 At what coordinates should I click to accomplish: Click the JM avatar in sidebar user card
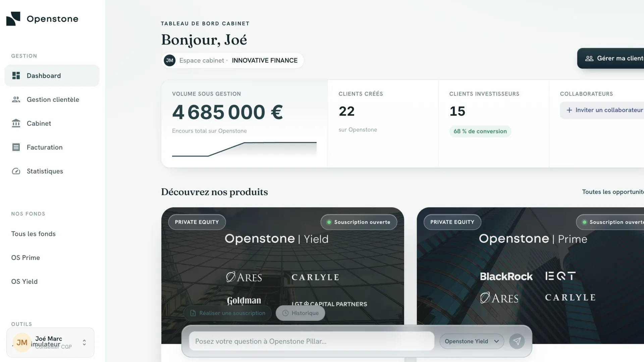click(x=22, y=343)
